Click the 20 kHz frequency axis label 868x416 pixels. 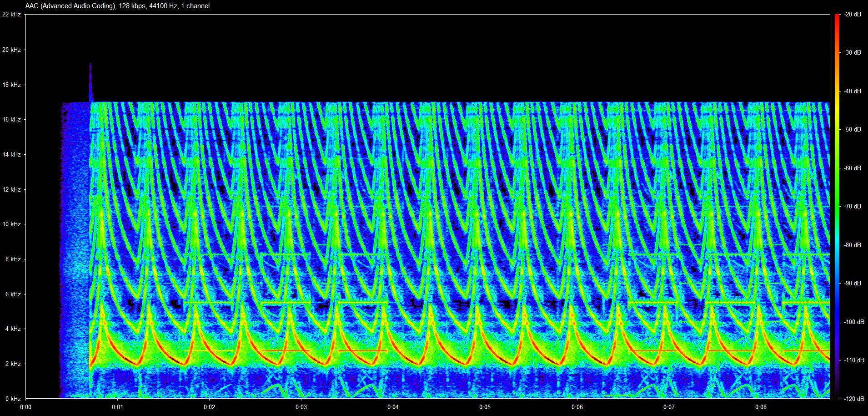pos(11,50)
